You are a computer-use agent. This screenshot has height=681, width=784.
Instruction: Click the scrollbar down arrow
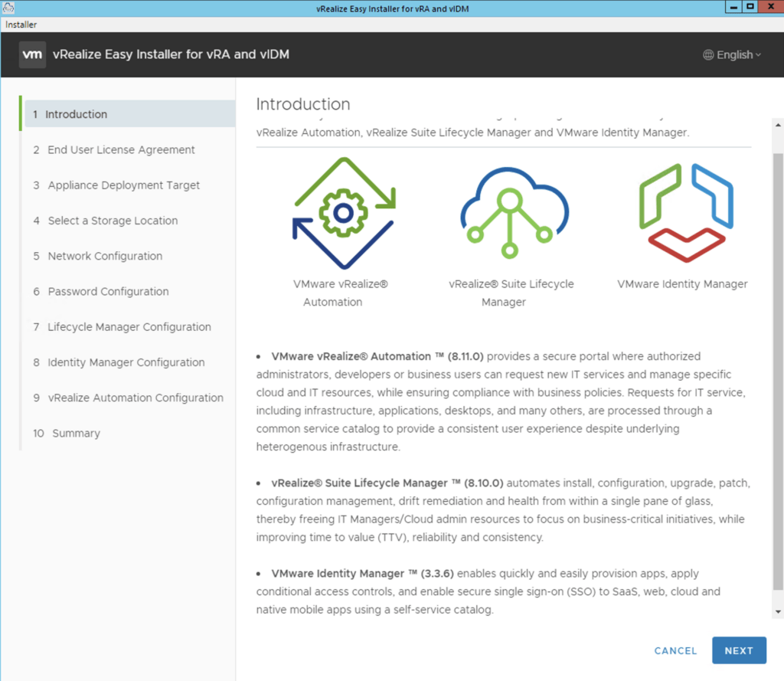point(778,611)
